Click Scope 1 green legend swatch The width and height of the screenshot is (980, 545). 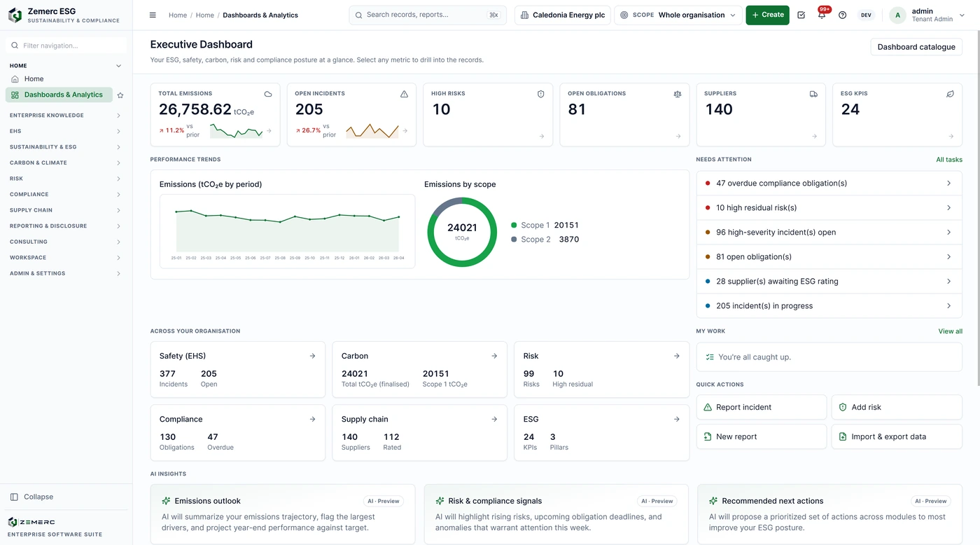click(514, 226)
